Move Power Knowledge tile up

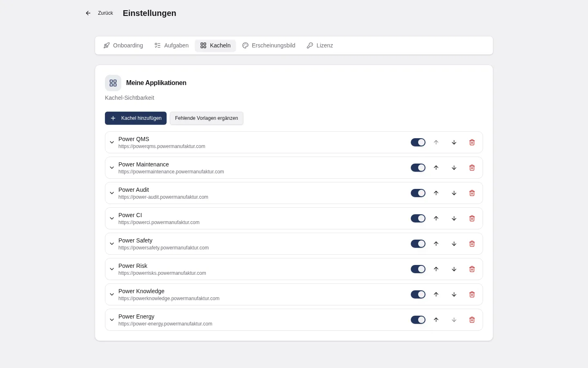(x=436, y=294)
